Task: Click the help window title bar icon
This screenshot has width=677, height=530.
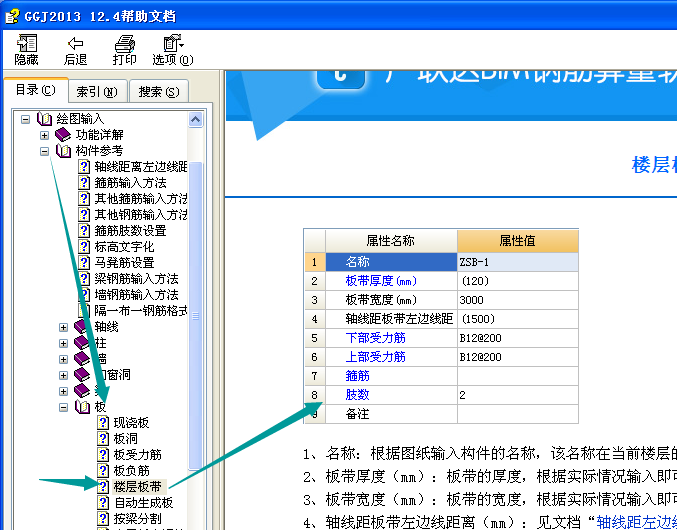Action: point(12,16)
